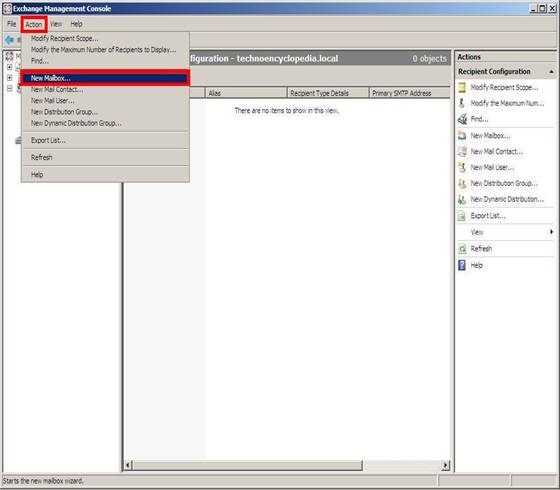Select Find... in the Action dropdown menu

click(105, 61)
